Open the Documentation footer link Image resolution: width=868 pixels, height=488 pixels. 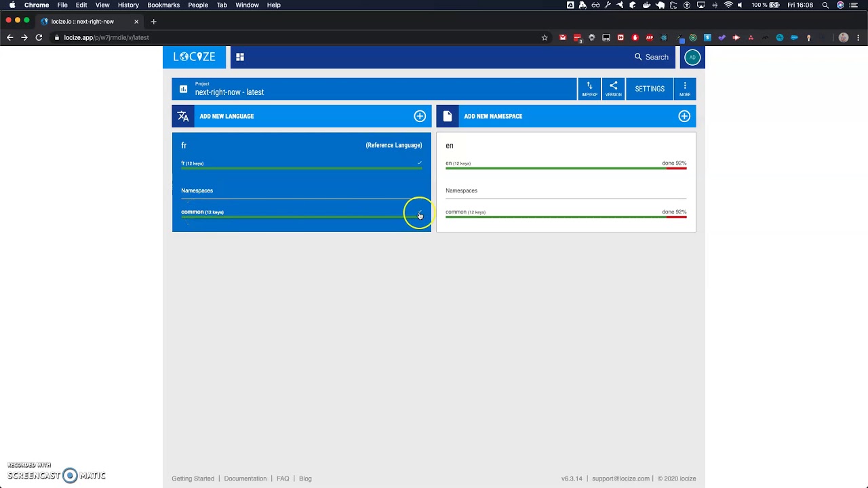coord(245,479)
